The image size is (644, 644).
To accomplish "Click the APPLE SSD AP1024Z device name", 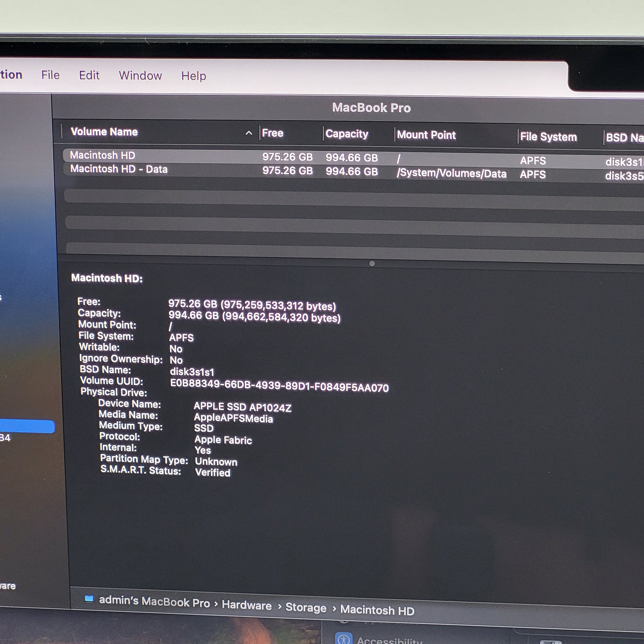I will (x=243, y=407).
